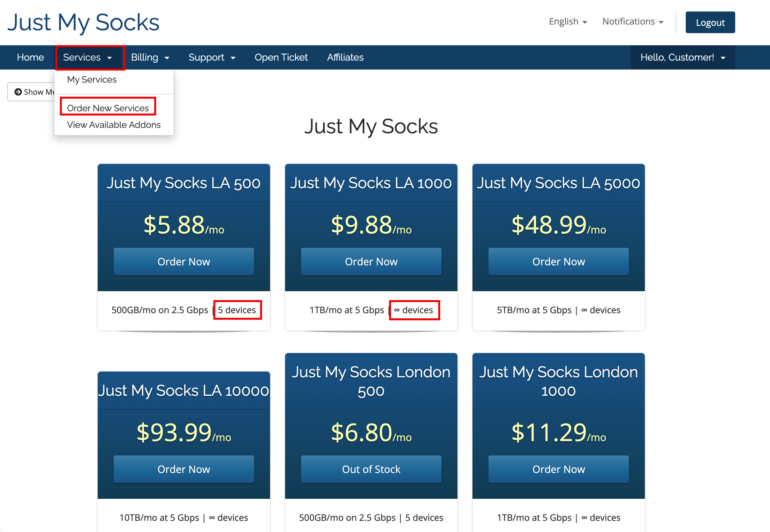Order the Just My Socks London 1000 plan
Screen dimensions: 770x532
click(558, 469)
